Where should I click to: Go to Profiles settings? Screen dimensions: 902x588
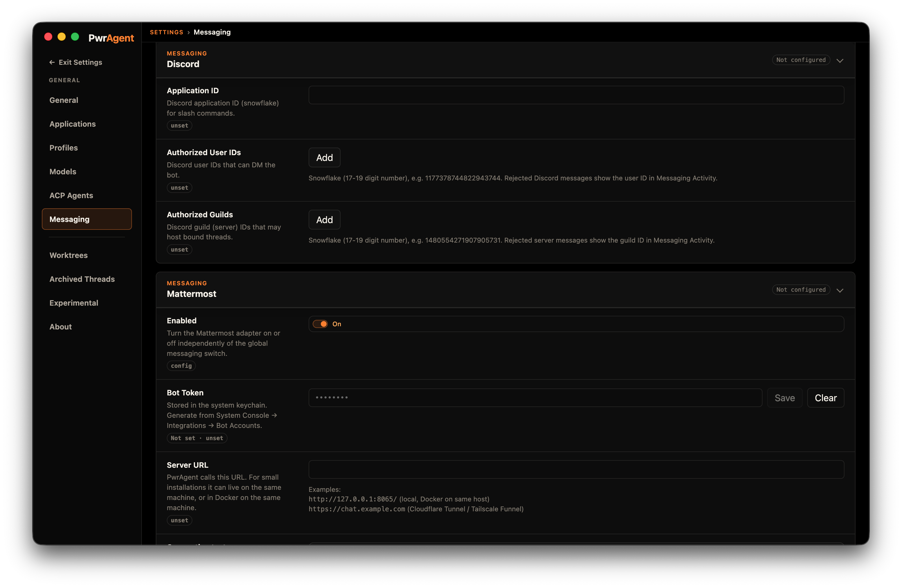(x=86, y=148)
